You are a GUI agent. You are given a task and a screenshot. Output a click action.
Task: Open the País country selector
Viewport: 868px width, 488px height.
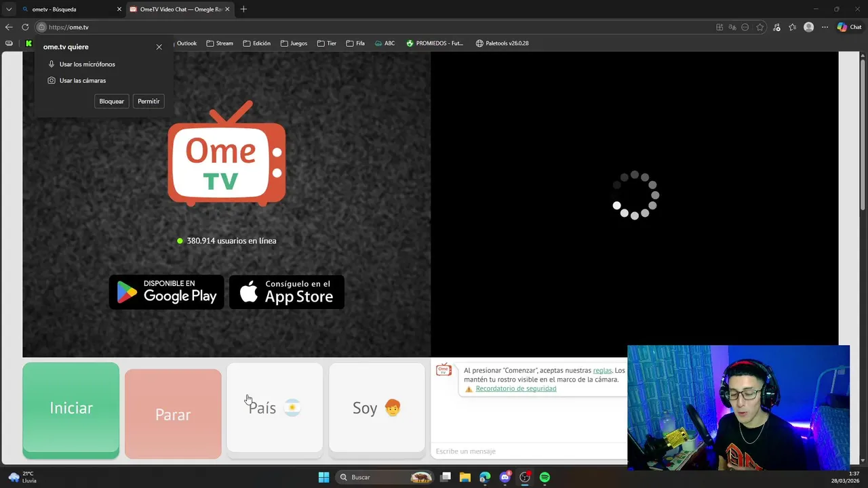click(x=275, y=407)
